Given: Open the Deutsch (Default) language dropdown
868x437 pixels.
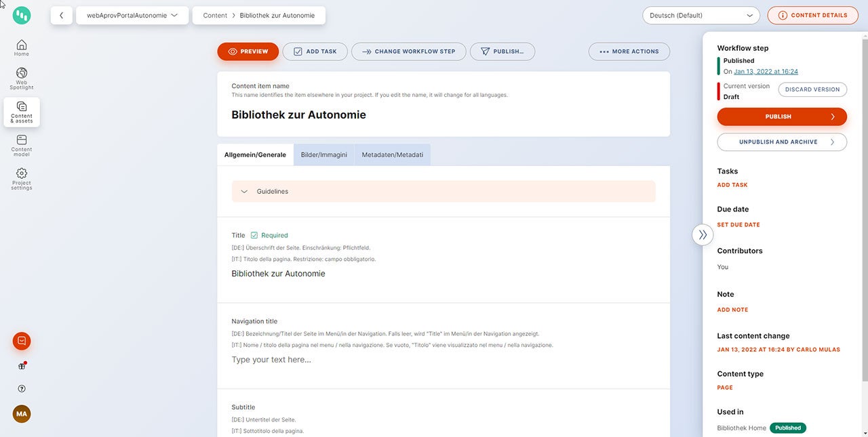Looking at the screenshot, I should (701, 16).
